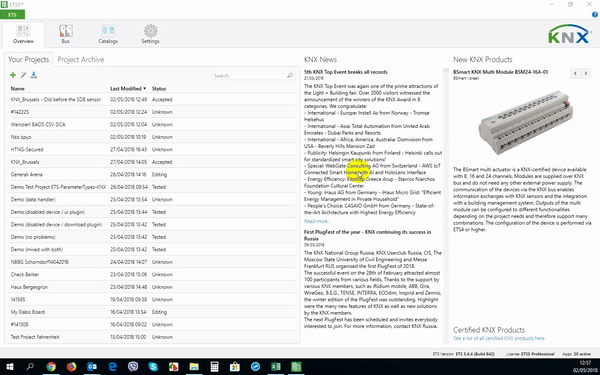Viewport: 600px width, 375px height.
Task: Click the ETS5 Professional license status entry
Action: point(530,354)
